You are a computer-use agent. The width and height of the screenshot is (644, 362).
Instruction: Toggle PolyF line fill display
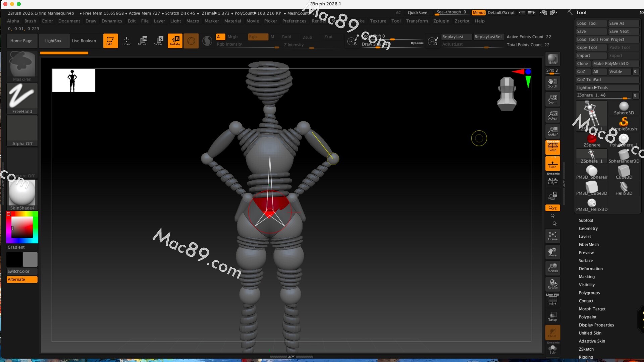(552, 300)
